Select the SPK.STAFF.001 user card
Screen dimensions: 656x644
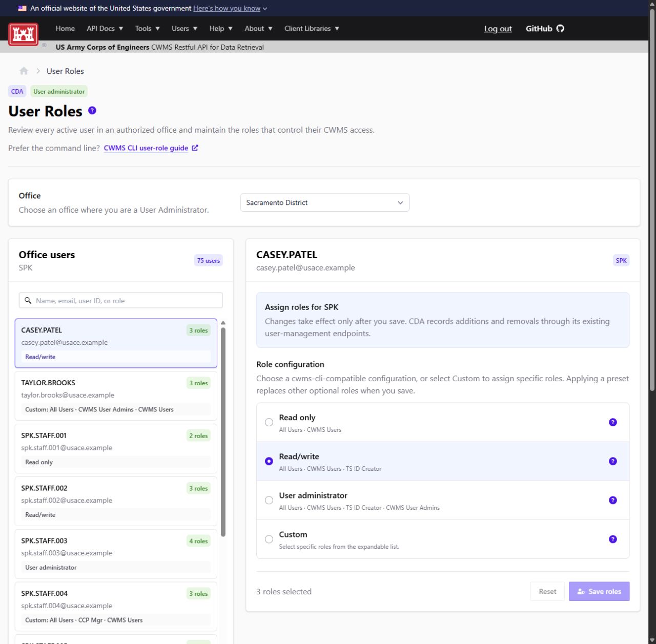click(116, 449)
